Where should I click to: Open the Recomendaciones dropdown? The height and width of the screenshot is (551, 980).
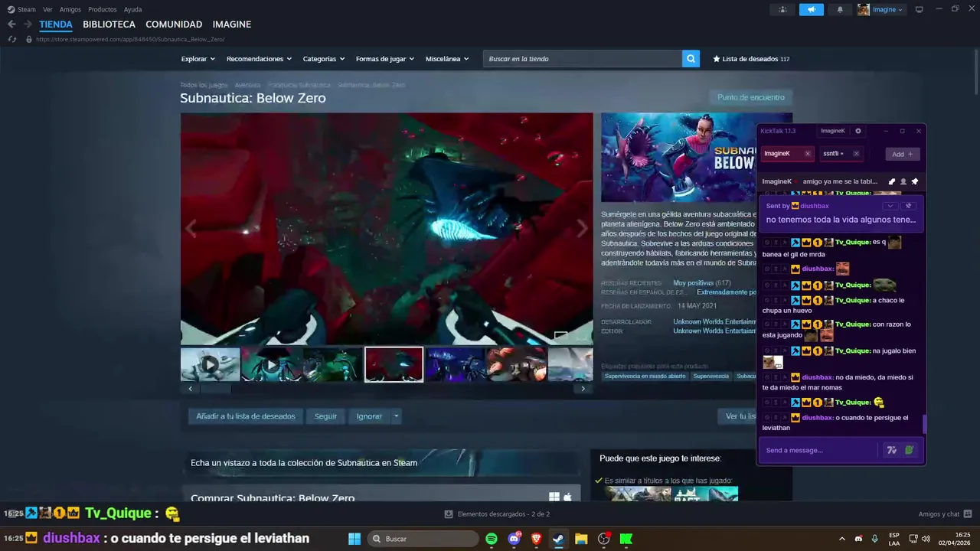click(259, 59)
